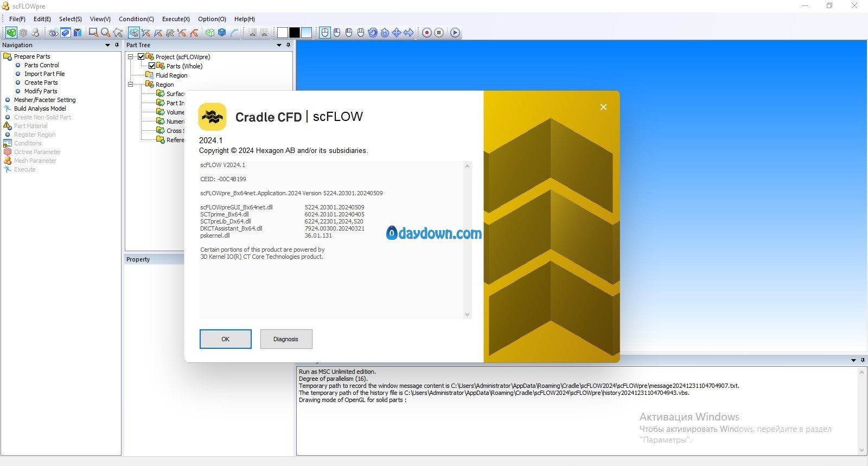
Task: Choose the white background color swatch
Action: tap(283, 33)
